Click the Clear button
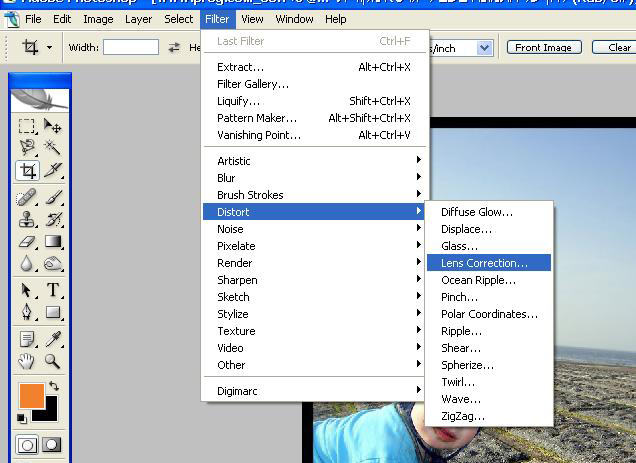Viewport: 636px width, 463px height. 614,47
